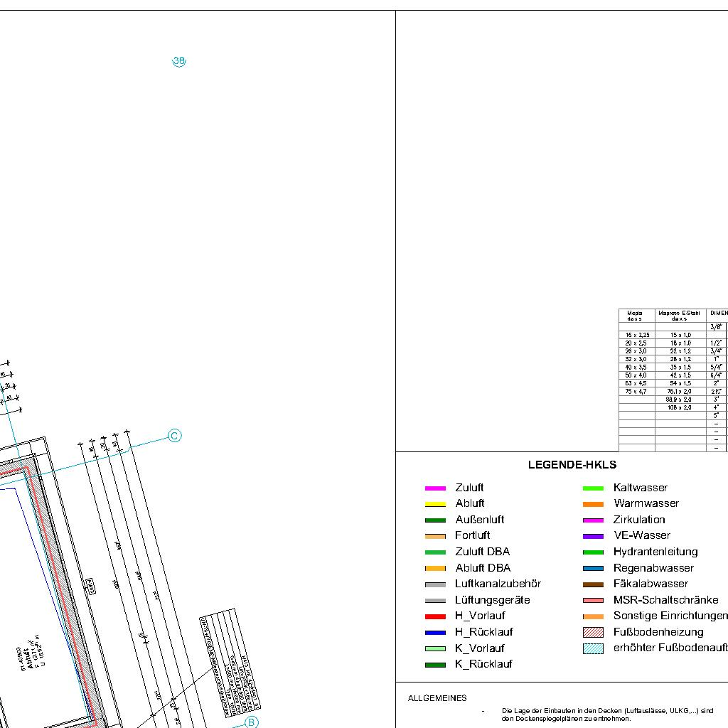This screenshot has height=728, width=728.
Task: Select table cell '35 x 1,5'
Action: point(680,368)
